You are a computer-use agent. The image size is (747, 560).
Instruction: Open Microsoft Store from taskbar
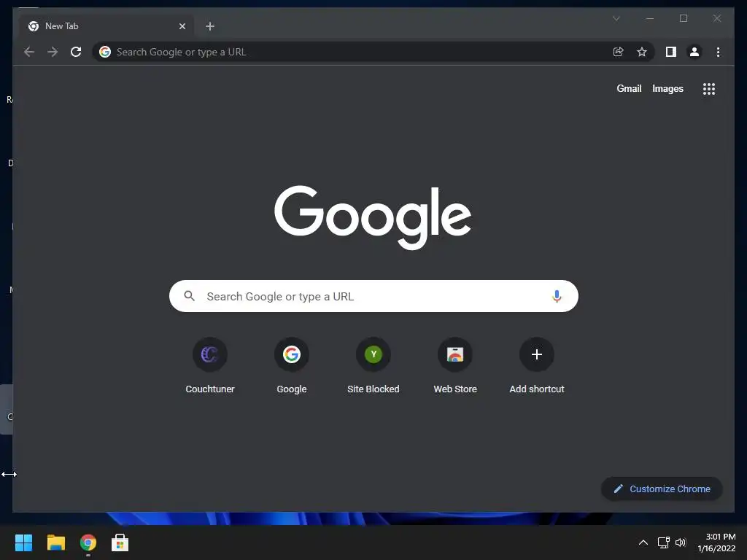120,542
